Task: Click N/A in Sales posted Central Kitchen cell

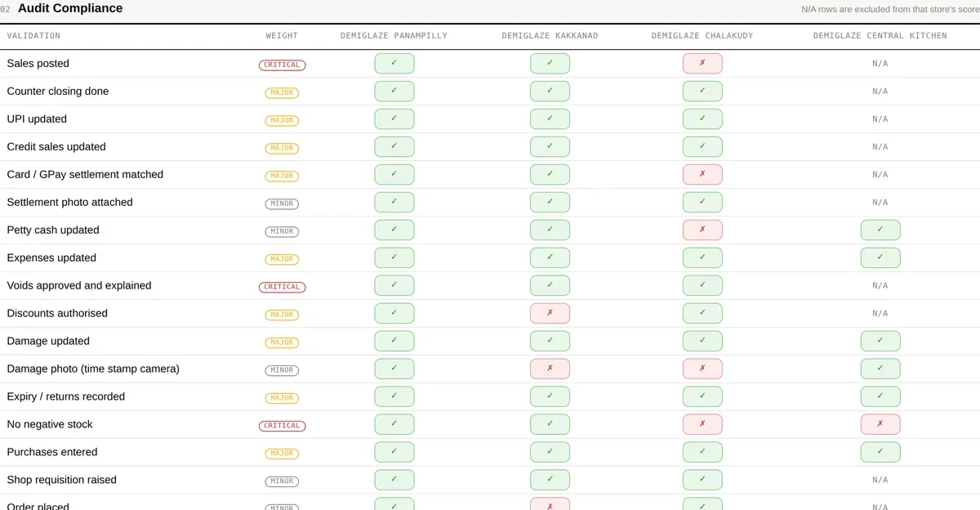Action: pos(880,65)
